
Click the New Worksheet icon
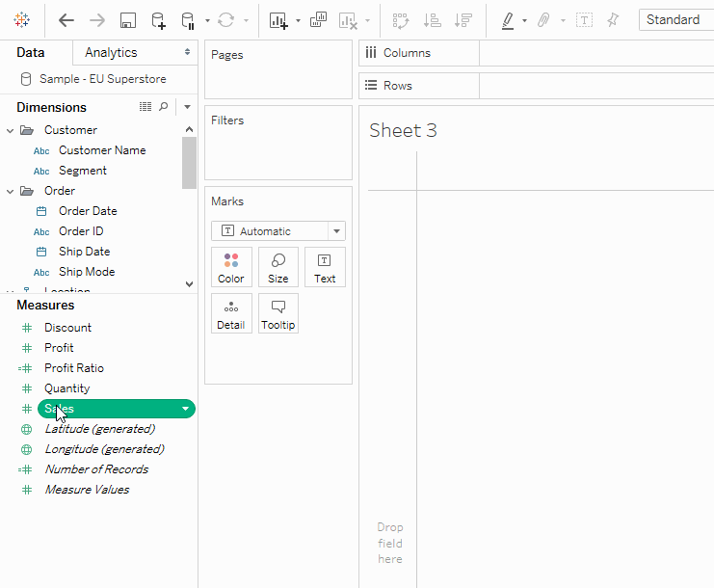(278, 20)
